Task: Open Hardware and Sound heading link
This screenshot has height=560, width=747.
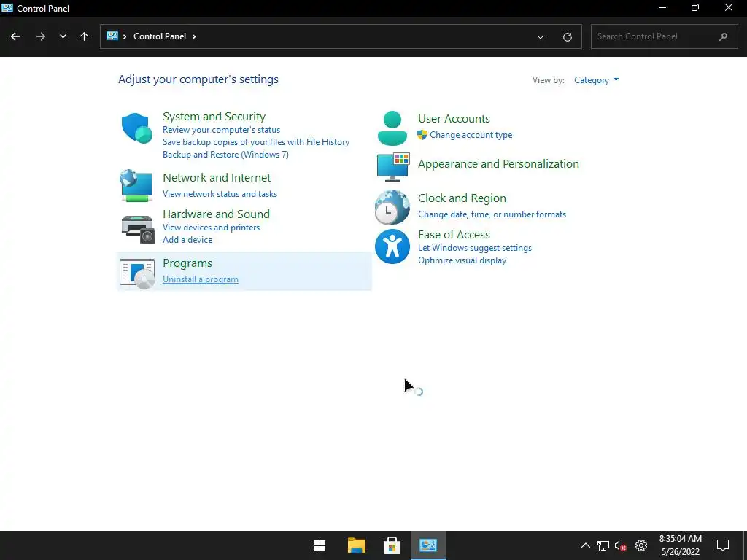Action: pos(216,214)
